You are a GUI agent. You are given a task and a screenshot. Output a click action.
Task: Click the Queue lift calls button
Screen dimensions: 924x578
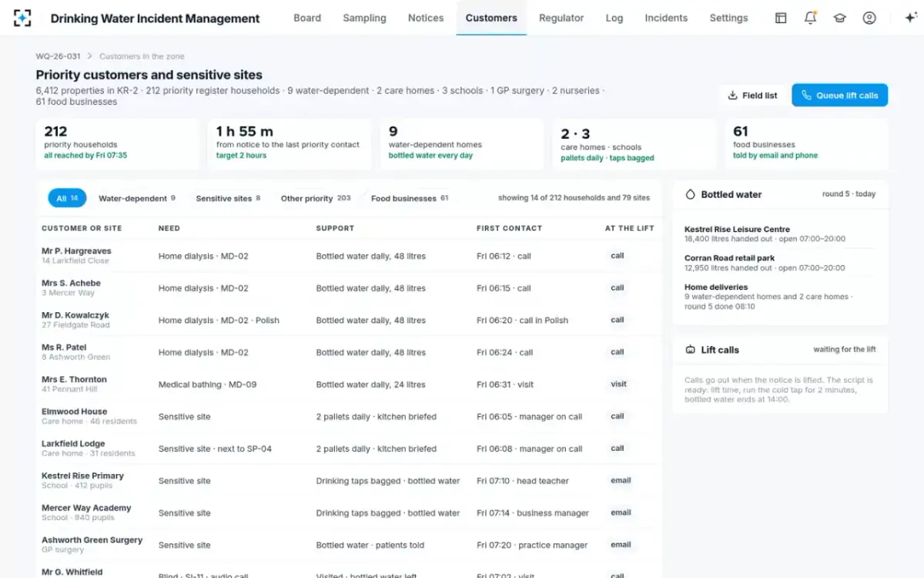pos(839,96)
